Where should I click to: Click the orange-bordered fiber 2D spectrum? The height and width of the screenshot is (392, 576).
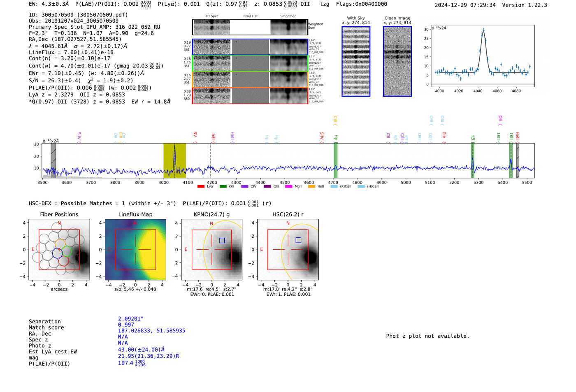pos(250,79)
